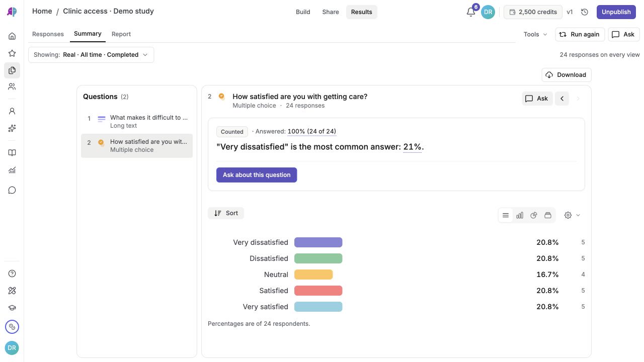The width and height of the screenshot is (644, 362).
Task: Switch to pie chart view
Action: pos(534,215)
